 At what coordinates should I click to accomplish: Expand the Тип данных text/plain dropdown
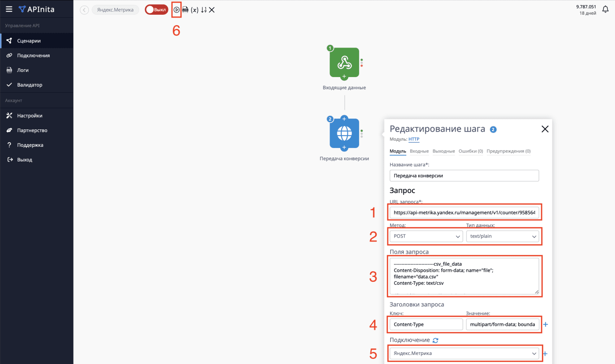pyautogui.click(x=502, y=236)
